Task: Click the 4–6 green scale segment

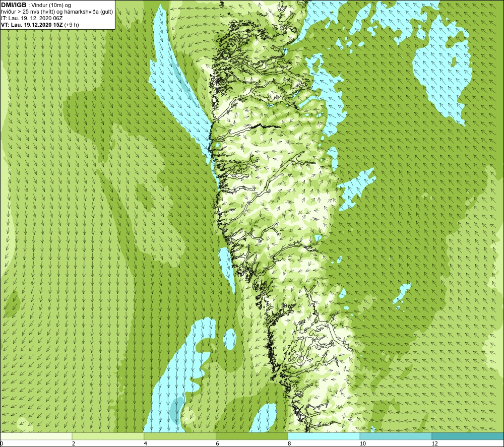Action: point(180,436)
